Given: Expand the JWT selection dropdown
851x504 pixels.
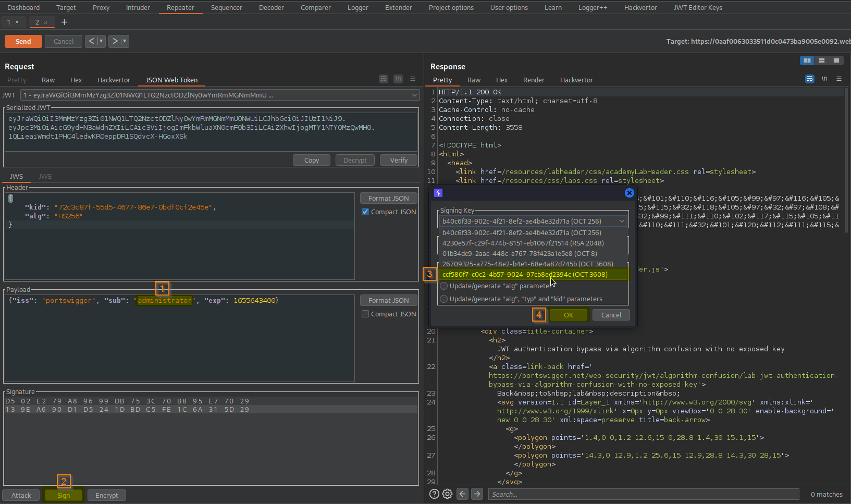Looking at the screenshot, I should 415,95.
